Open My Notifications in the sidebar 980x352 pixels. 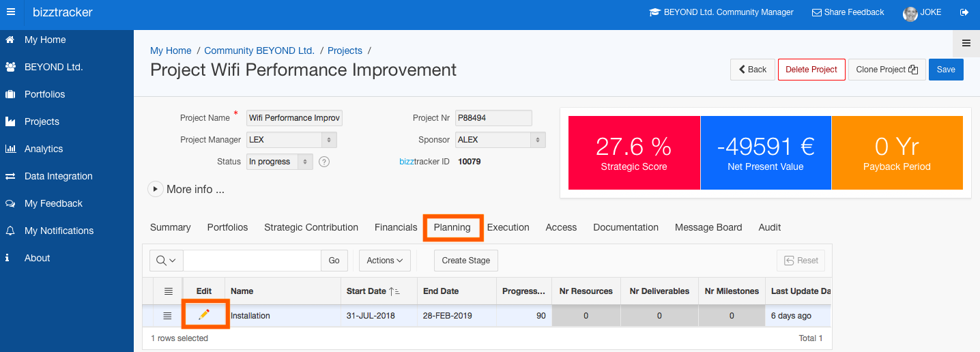(59, 231)
